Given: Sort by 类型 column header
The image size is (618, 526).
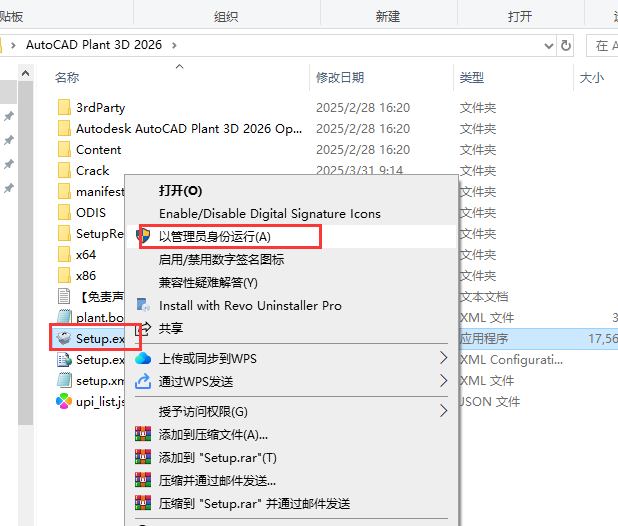Looking at the screenshot, I should pyautogui.click(x=471, y=77).
